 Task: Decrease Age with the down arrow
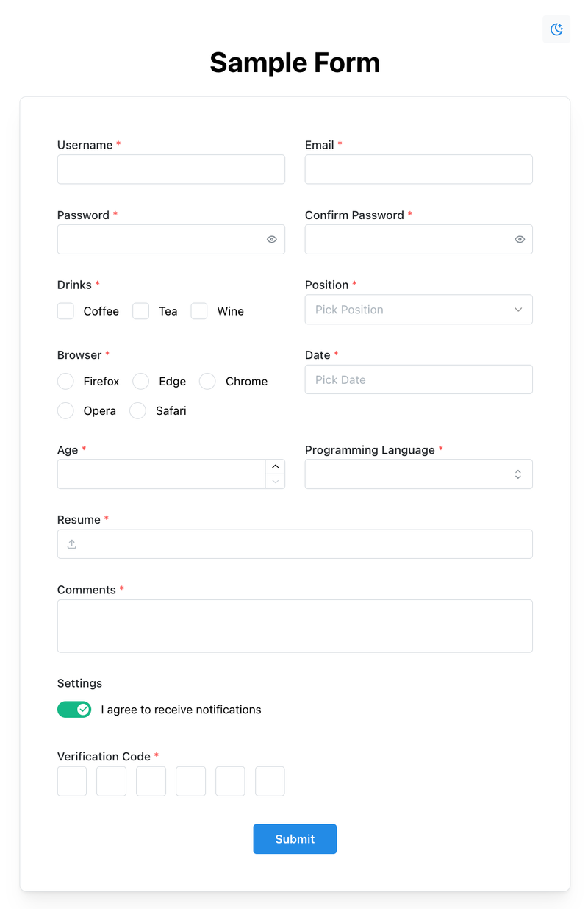(x=276, y=482)
